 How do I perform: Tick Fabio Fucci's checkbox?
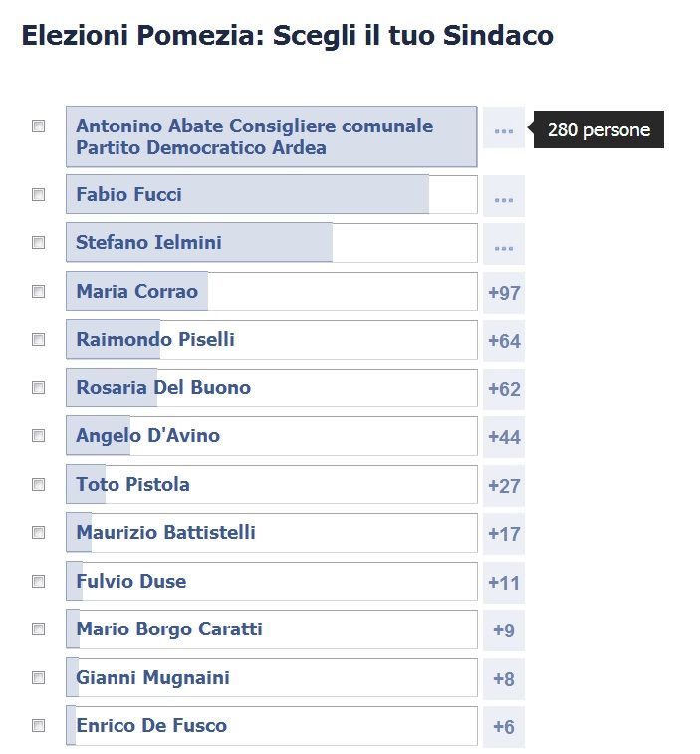pos(39,195)
